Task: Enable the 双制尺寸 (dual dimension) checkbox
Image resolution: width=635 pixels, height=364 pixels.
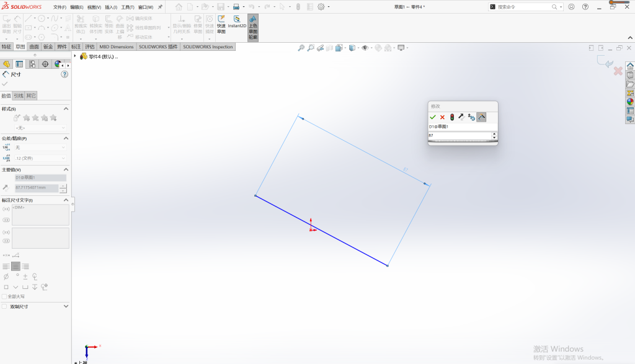Action: click(x=4, y=306)
